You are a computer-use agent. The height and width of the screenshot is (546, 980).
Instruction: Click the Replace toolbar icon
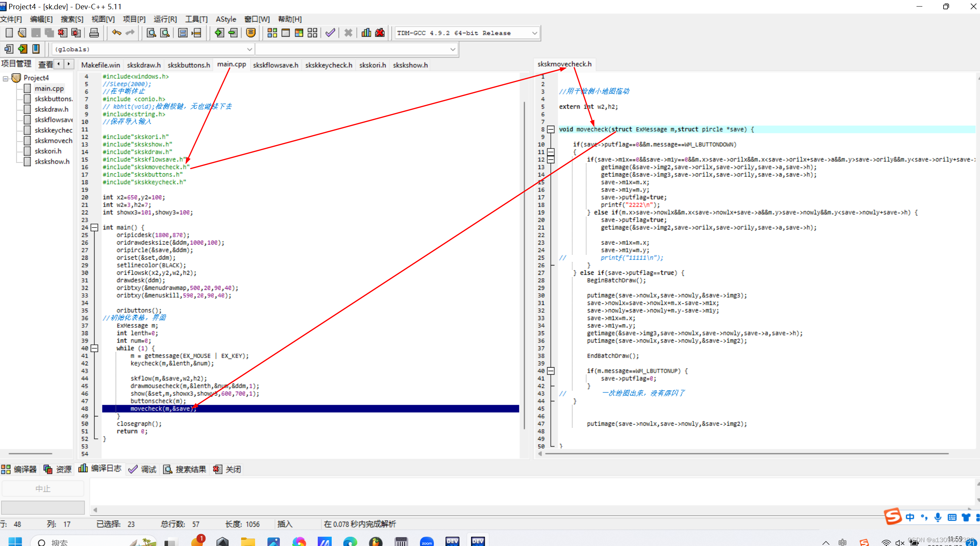point(165,33)
